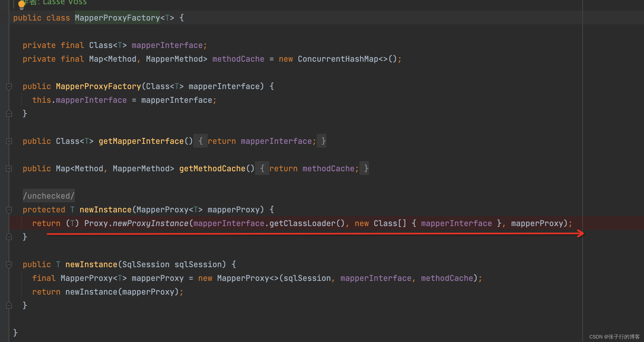Viewport: 644px width, 342px height.
Task: Click the methodCache field declaration name
Action: (x=238, y=59)
